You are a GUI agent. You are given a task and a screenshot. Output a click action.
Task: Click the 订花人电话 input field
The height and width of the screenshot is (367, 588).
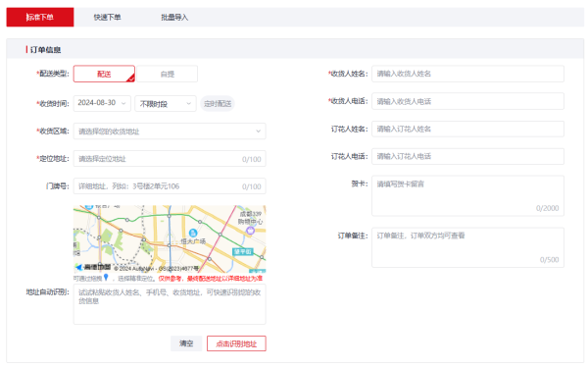tap(467, 156)
